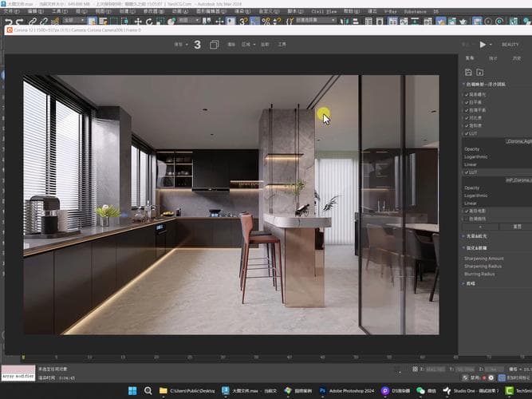Activate Bind to Space Warp tool
Screen dimensions: 532x399
(54, 22)
